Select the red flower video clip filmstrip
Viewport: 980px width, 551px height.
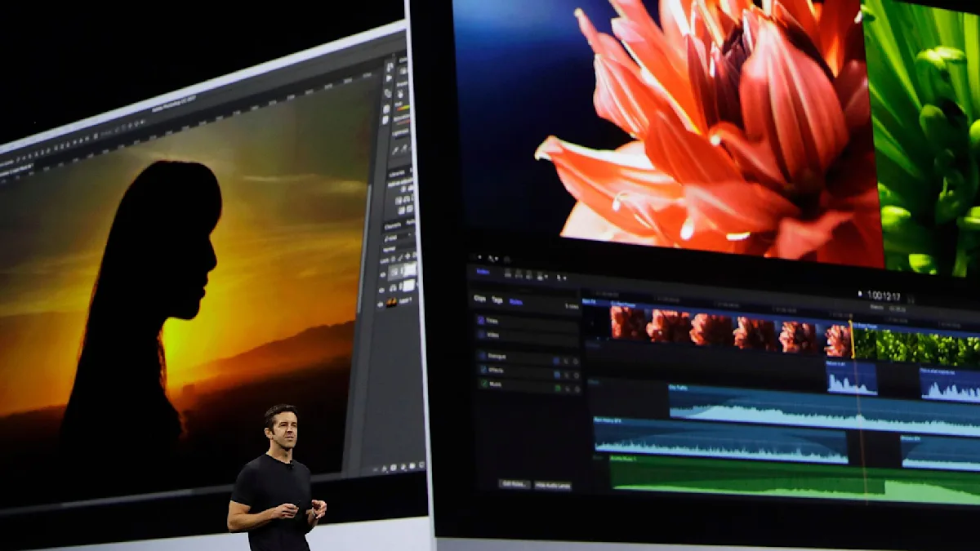[x=730, y=331]
